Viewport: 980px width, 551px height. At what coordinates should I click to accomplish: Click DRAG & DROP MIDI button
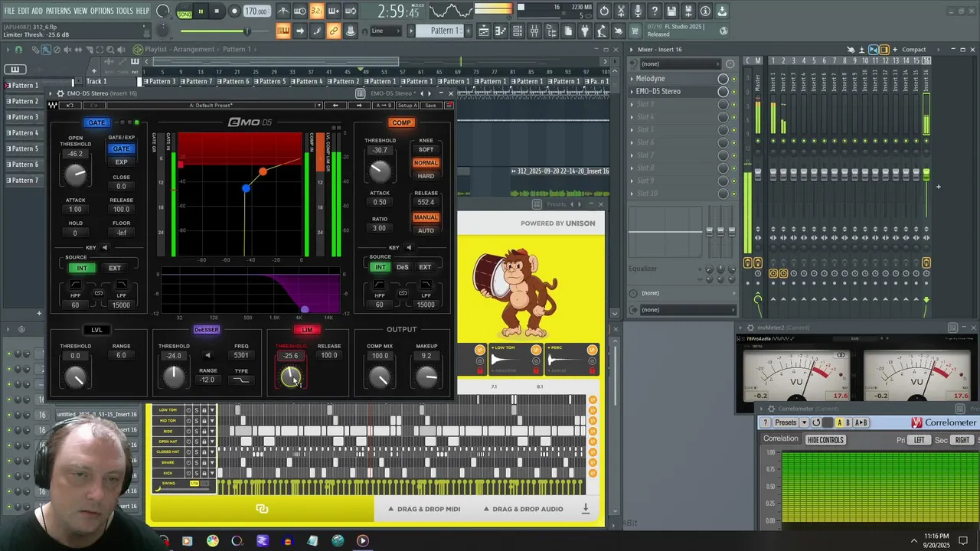[x=423, y=509]
